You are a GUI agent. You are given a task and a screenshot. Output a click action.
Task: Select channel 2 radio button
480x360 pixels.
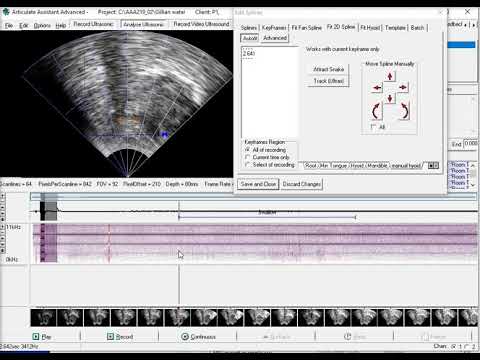coord(467,346)
